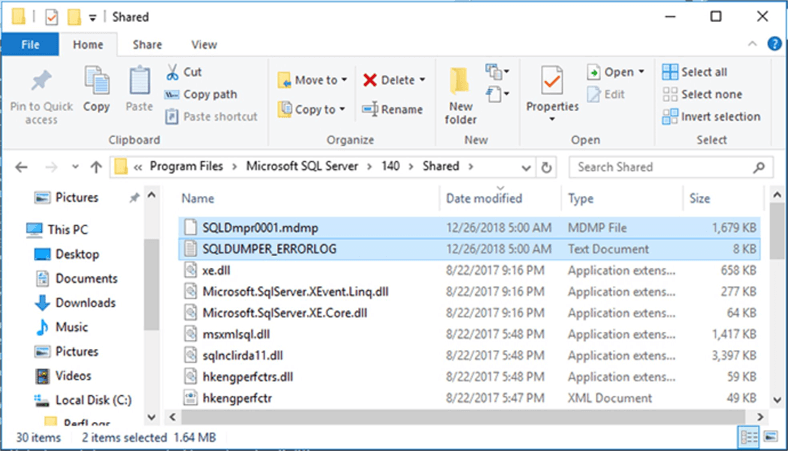Click Microsoft SQL Server breadcrumb

(302, 166)
